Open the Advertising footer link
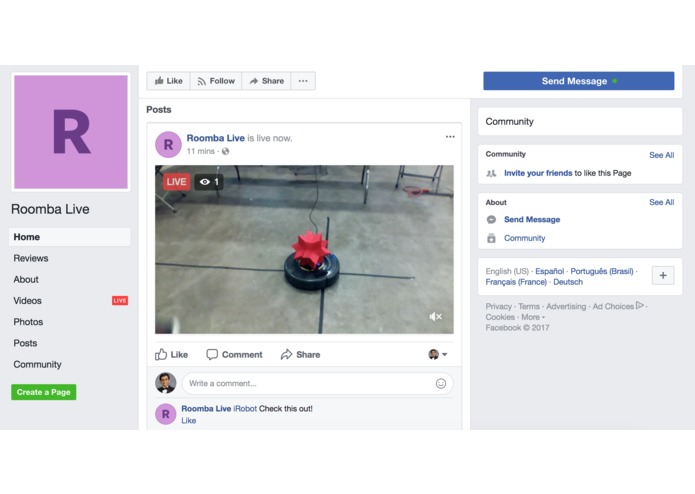 pyautogui.click(x=566, y=306)
